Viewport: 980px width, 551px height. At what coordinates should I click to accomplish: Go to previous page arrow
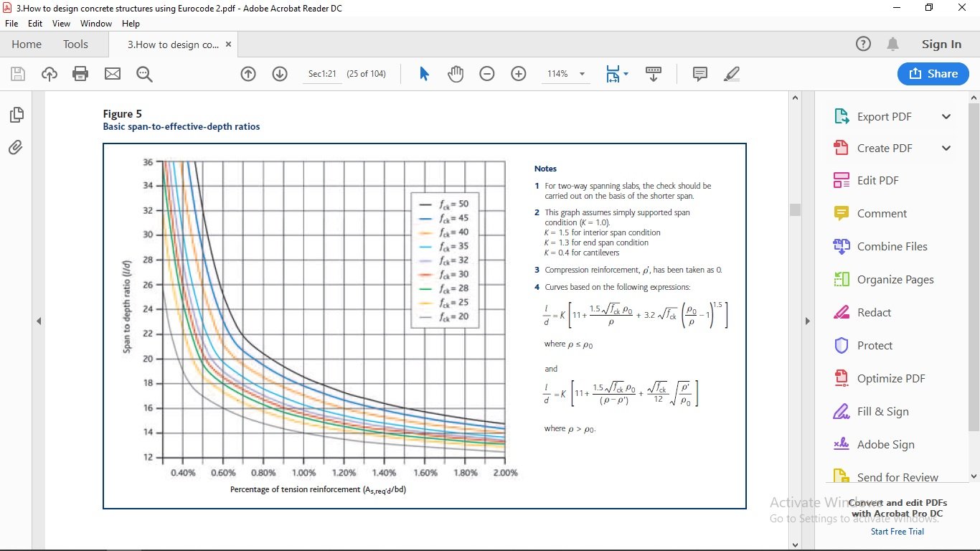[248, 74]
